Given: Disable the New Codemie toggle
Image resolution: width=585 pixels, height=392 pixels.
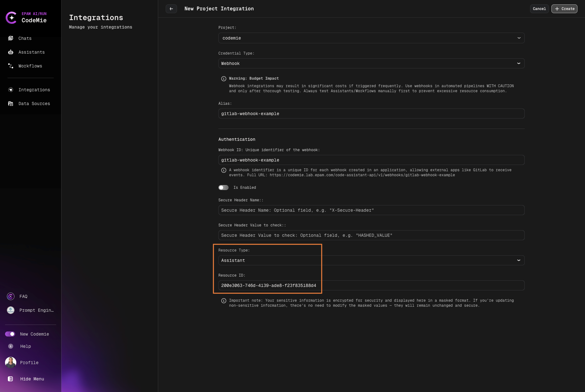Looking at the screenshot, I should pos(10,334).
